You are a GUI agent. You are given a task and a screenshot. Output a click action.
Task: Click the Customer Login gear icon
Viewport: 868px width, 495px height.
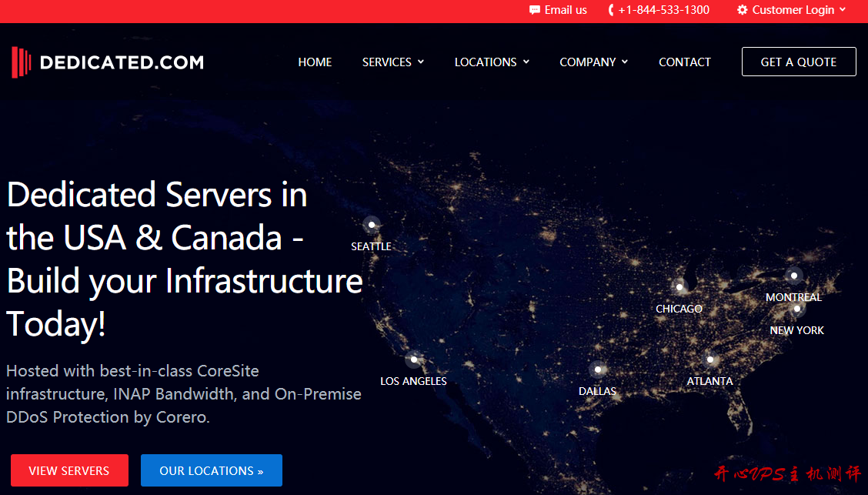pyautogui.click(x=742, y=10)
